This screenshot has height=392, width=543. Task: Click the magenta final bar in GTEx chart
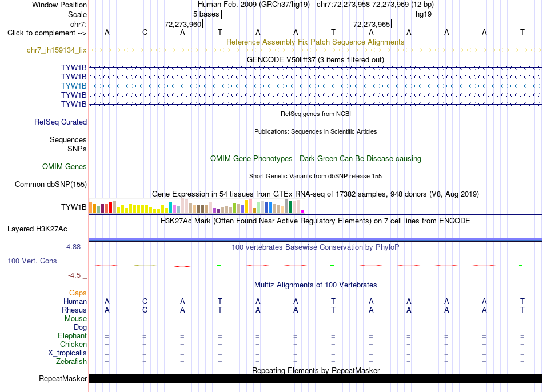(x=303, y=211)
